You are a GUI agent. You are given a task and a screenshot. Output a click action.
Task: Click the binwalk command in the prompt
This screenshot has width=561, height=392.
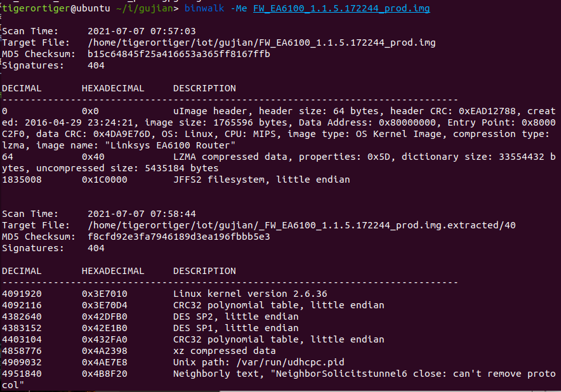pos(204,8)
